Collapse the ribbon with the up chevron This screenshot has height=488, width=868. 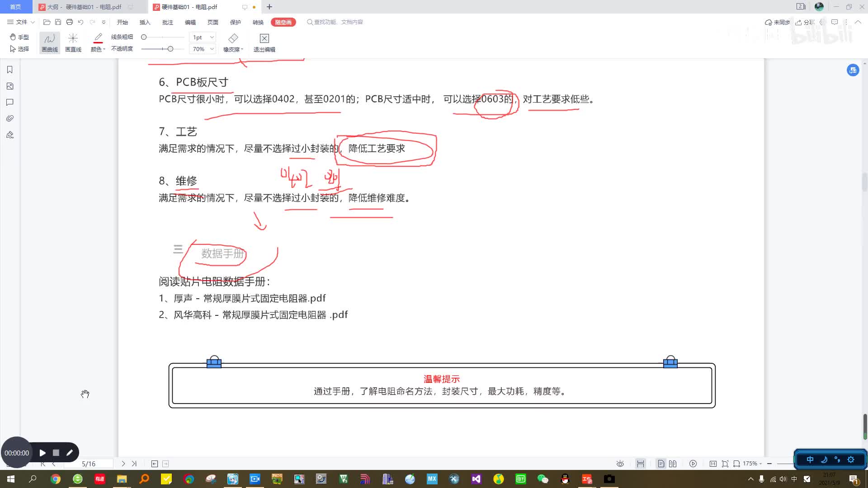coord(858,22)
